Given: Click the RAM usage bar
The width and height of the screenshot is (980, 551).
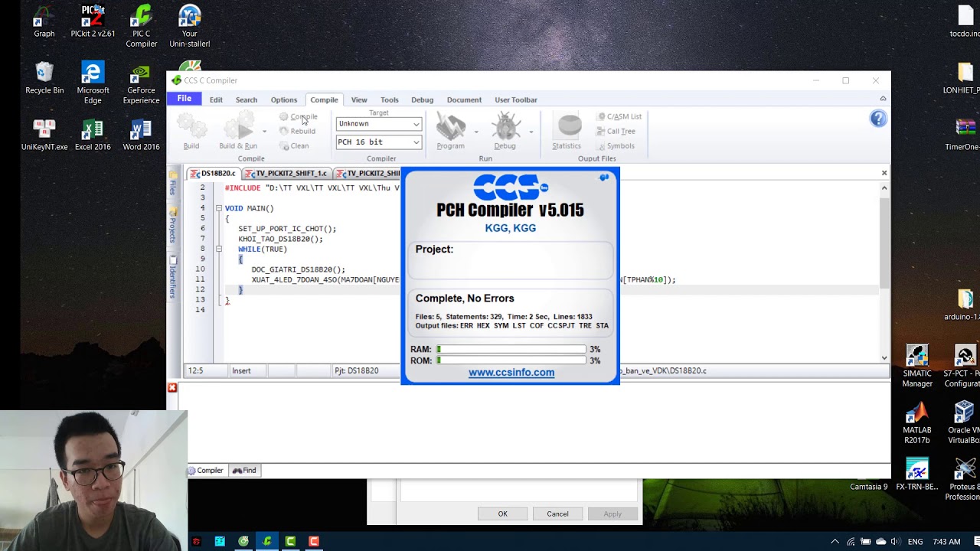Looking at the screenshot, I should [x=511, y=349].
